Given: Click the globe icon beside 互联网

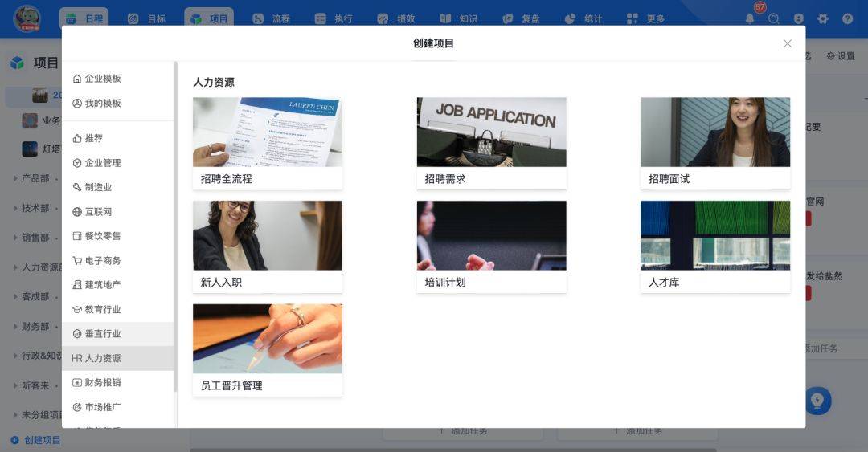Looking at the screenshot, I should pos(77,211).
